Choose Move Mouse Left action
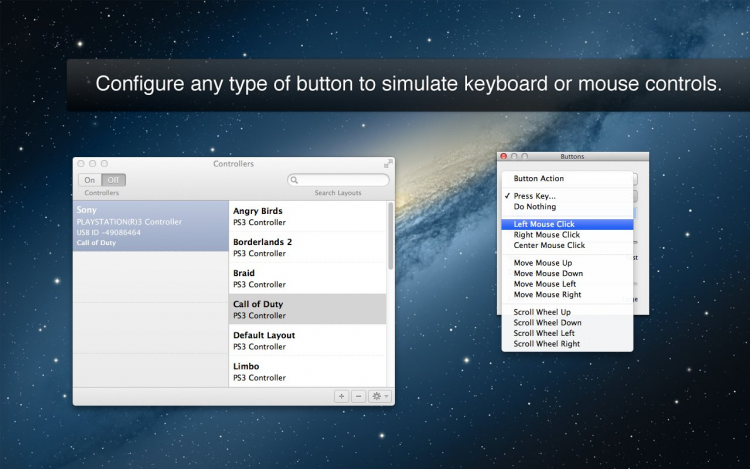Screen dimensions: 750x469 [567, 284]
